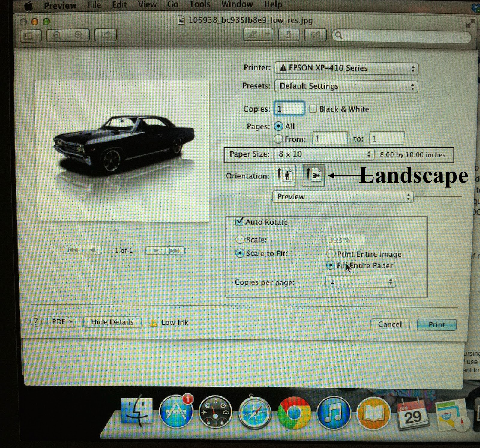Open Finder from the dock
Screen dimensions: 480x448
coord(137,411)
